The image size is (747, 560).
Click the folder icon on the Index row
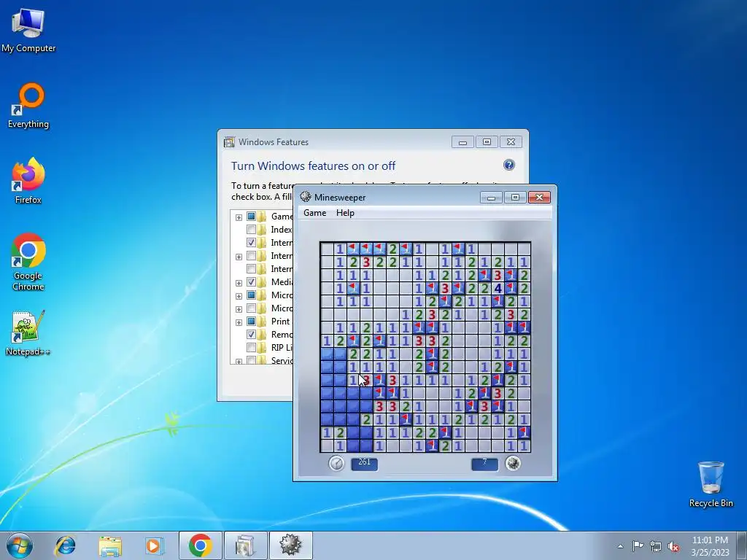(262, 230)
